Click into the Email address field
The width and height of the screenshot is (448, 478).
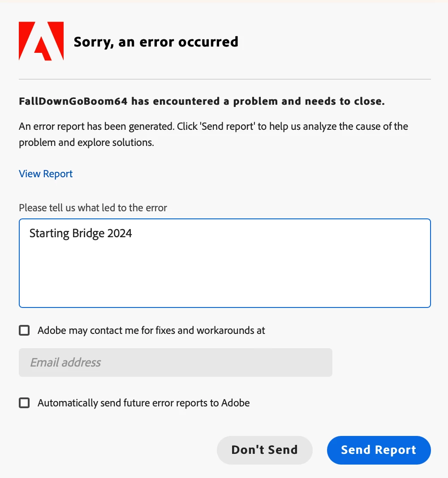[175, 362]
